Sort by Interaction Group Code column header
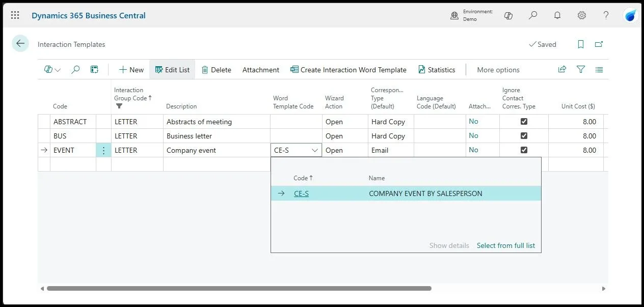This screenshot has height=307, width=644. click(x=133, y=94)
